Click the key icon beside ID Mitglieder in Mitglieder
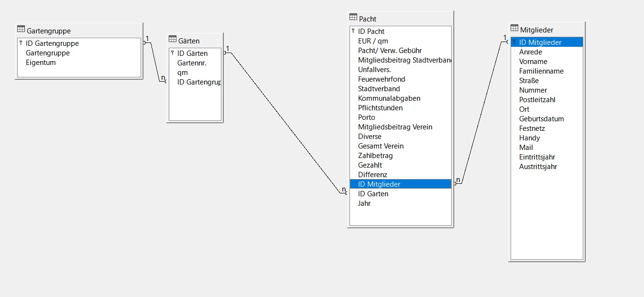644x297 pixels. pyautogui.click(x=514, y=42)
